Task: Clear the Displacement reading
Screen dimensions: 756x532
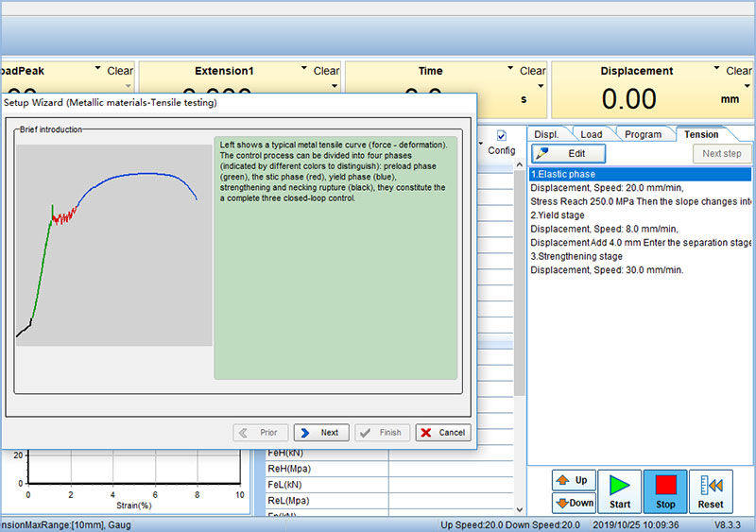Action: (739, 71)
